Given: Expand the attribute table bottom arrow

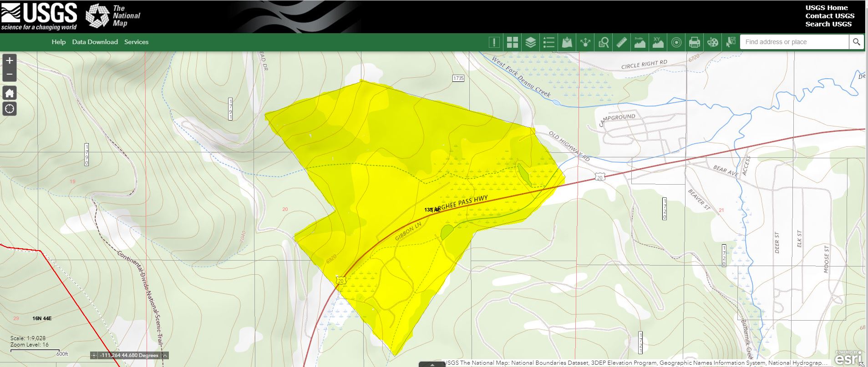Looking at the screenshot, I should tap(432, 364).
